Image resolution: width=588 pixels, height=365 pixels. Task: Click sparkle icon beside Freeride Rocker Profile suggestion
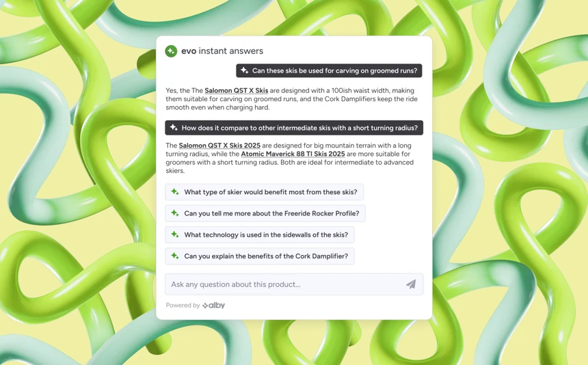pos(175,213)
